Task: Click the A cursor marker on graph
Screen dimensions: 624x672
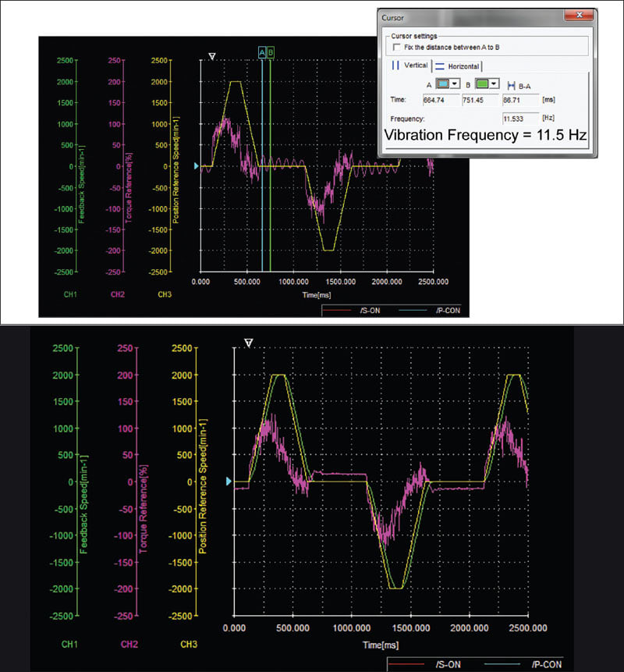Action: tap(262, 52)
